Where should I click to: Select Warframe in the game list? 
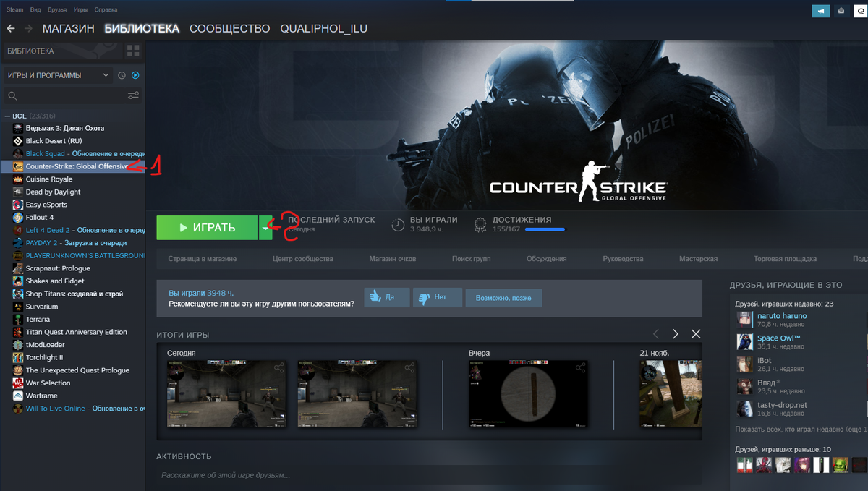coord(41,396)
